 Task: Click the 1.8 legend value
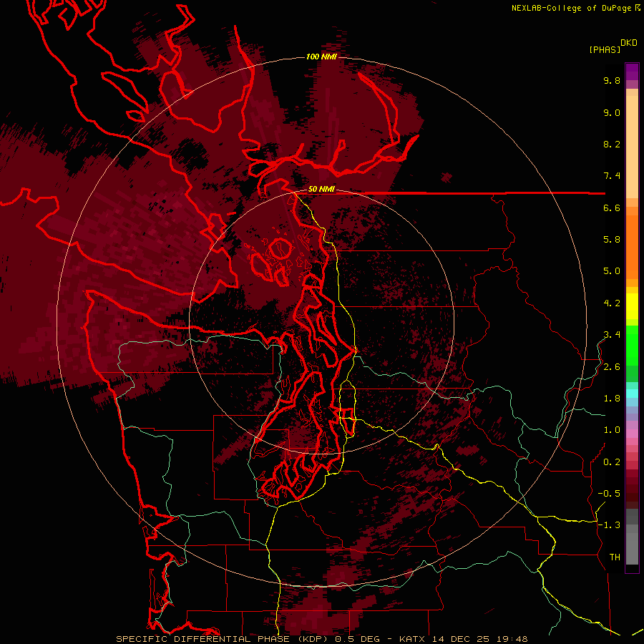612,399
